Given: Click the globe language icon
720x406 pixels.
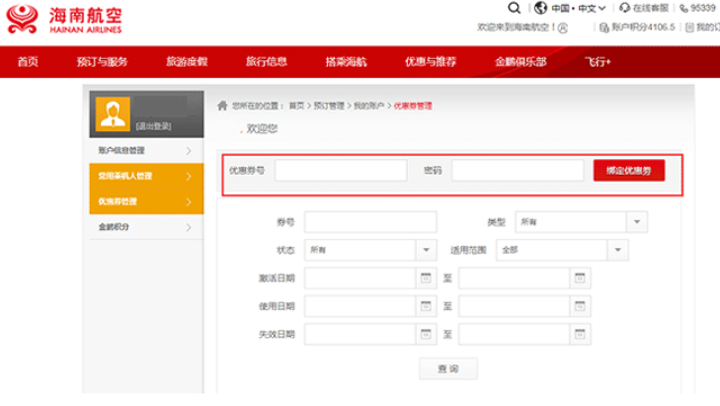Looking at the screenshot, I should (x=541, y=8).
